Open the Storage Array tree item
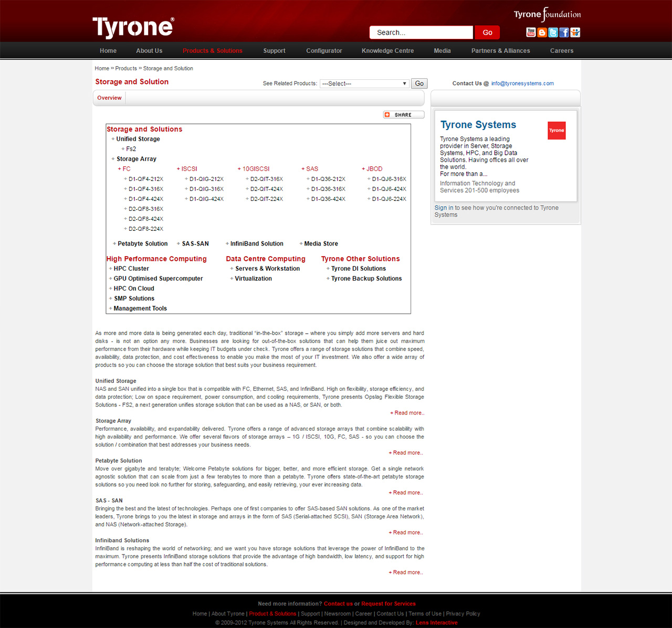Screen dimensions: 672x628 [136, 159]
